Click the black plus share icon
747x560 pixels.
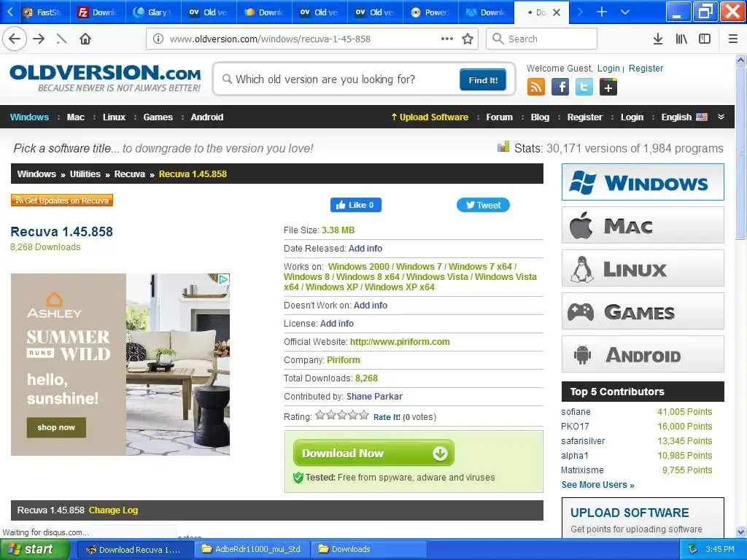coord(608,87)
